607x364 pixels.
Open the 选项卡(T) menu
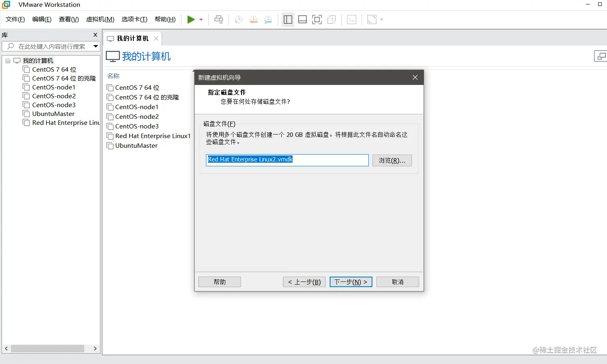click(x=135, y=19)
